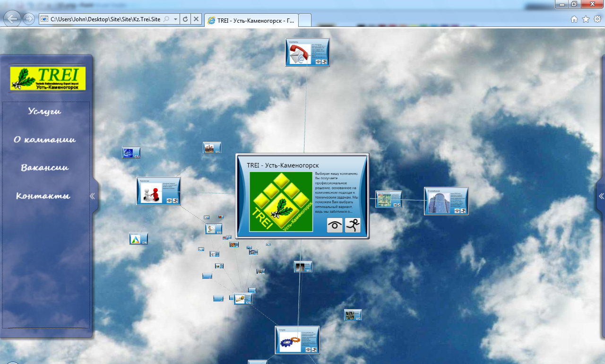Open a new tab with the blank tab button
Viewport: 605px width, 364px height.
pos(305,20)
